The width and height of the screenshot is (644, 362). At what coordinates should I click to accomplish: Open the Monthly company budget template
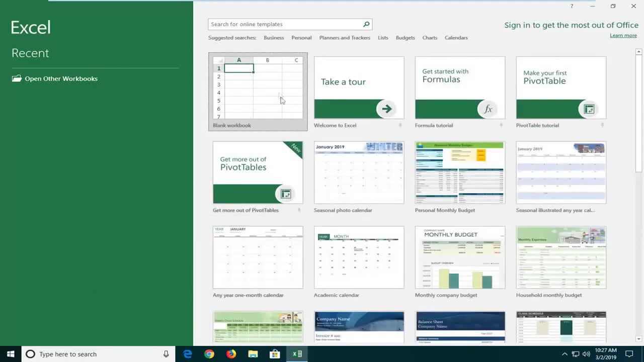click(460, 257)
